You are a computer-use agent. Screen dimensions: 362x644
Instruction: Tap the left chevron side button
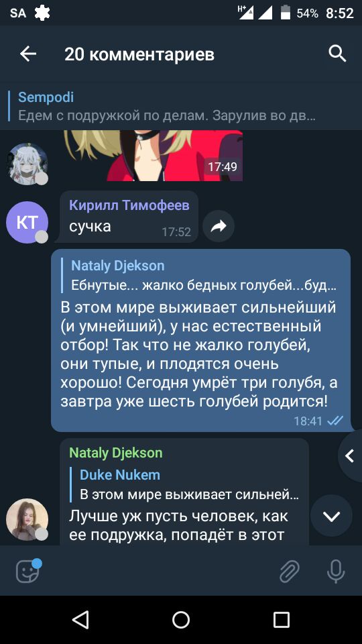coord(350,455)
